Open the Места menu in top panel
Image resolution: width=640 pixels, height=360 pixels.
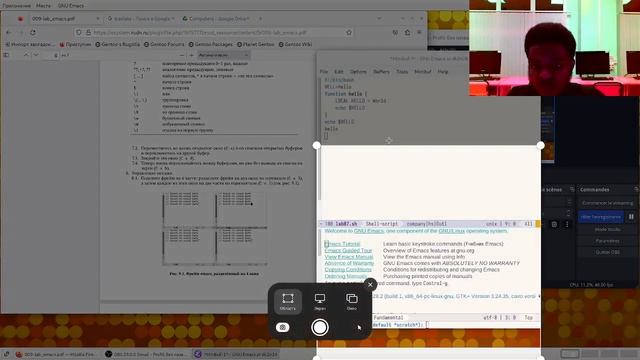click(x=43, y=6)
